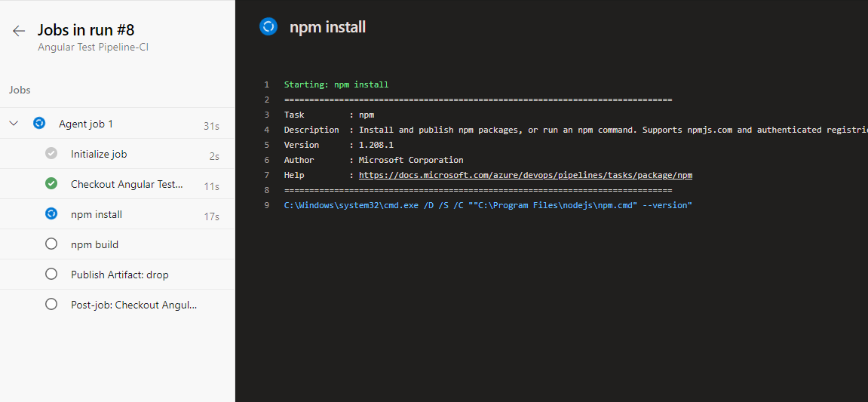Click npm build pending circle icon
This screenshot has width=868, height=402.
[x=51, y=244]
